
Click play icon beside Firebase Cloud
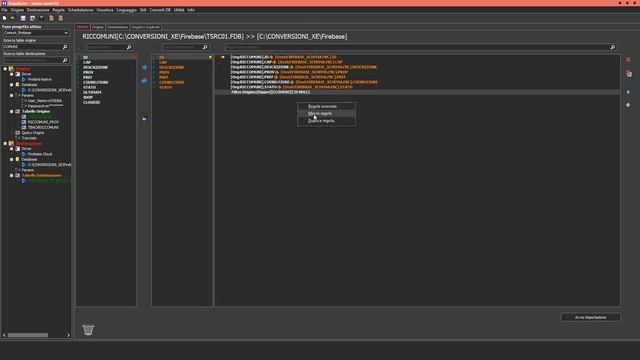click(x=24, y=154)
